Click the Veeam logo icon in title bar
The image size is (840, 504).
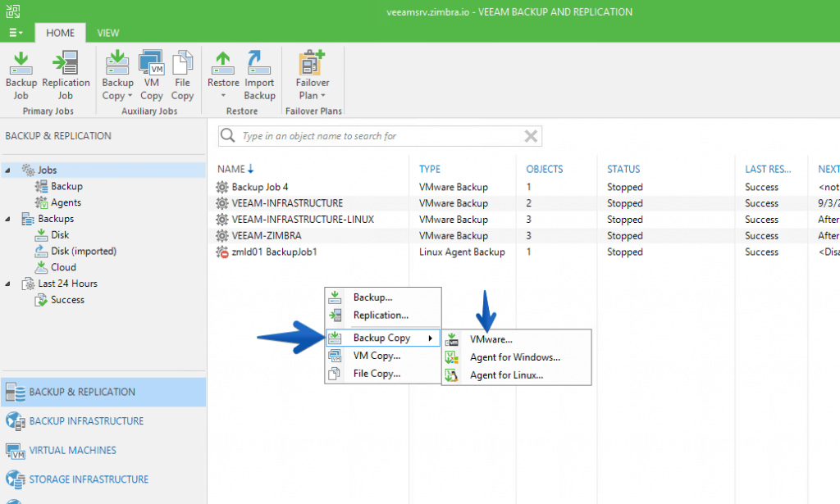click(x=13, y=11)
